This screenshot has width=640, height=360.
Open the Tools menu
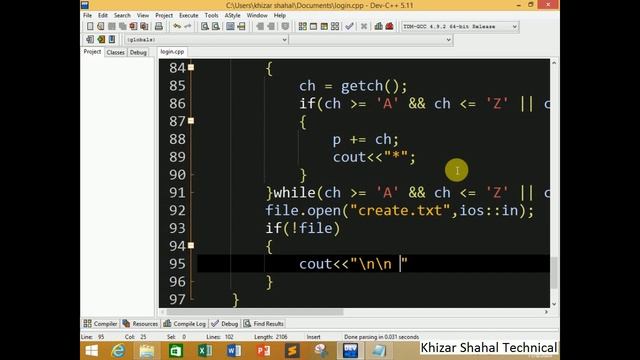click(211, 16)
